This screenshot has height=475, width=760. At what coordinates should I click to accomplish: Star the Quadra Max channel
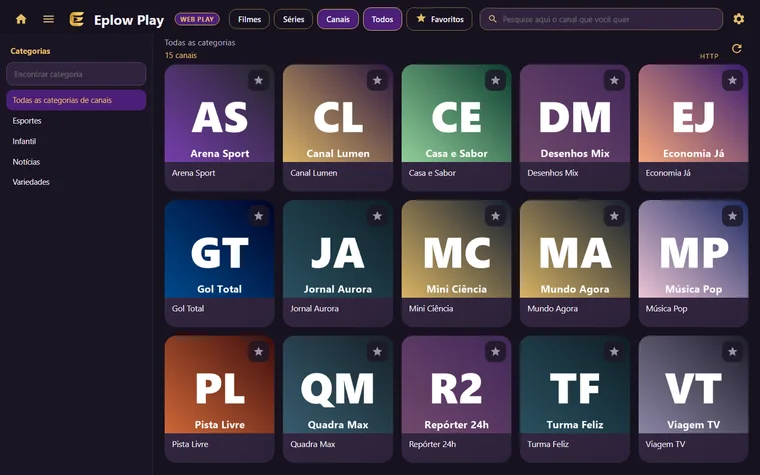377,352
